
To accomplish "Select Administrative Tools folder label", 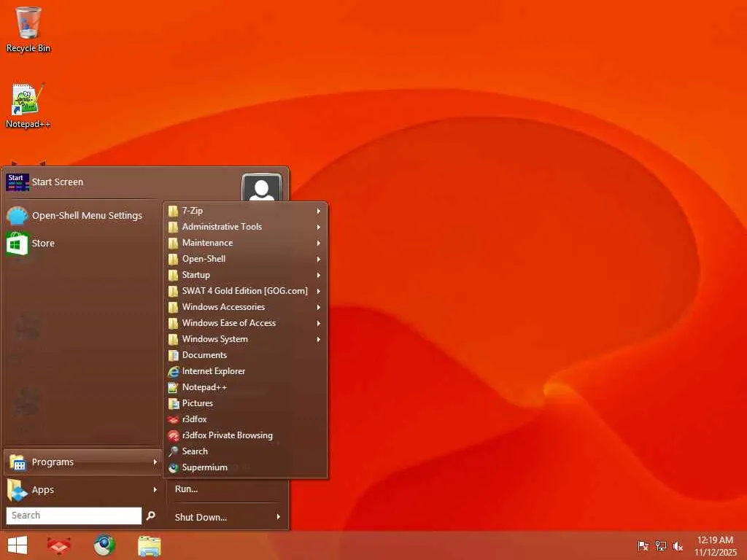I will [x=222, y=227].
